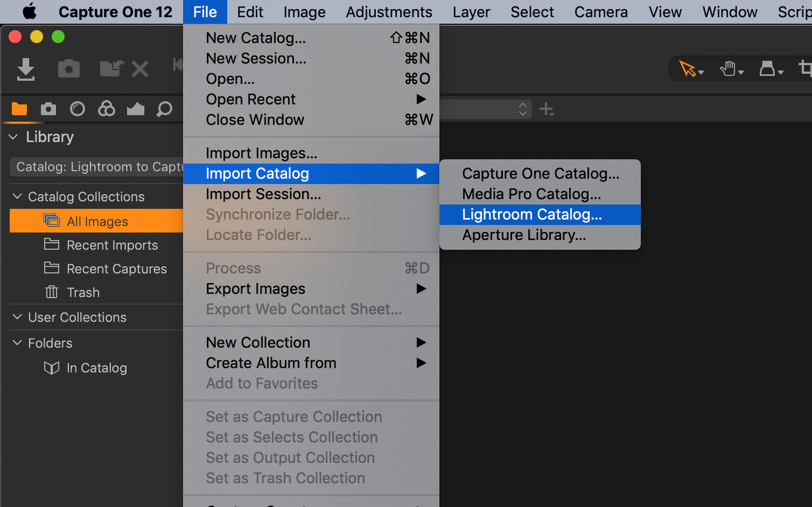Open the Window menu
This screenshot has height=507, width=812.
pyautogui.click(x=730, y=12)
